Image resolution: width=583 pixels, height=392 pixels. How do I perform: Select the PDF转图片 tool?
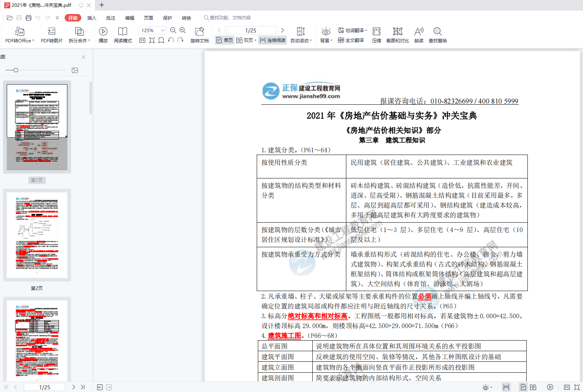51,35
